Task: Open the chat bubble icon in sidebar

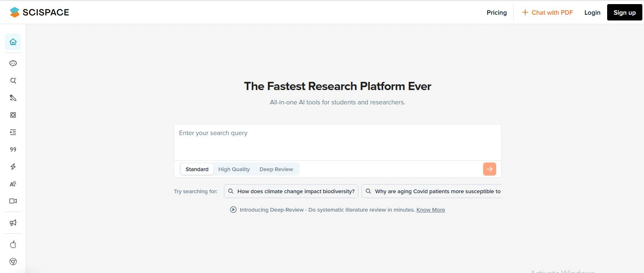Action: pyautogui.click(x=13, y=63)
